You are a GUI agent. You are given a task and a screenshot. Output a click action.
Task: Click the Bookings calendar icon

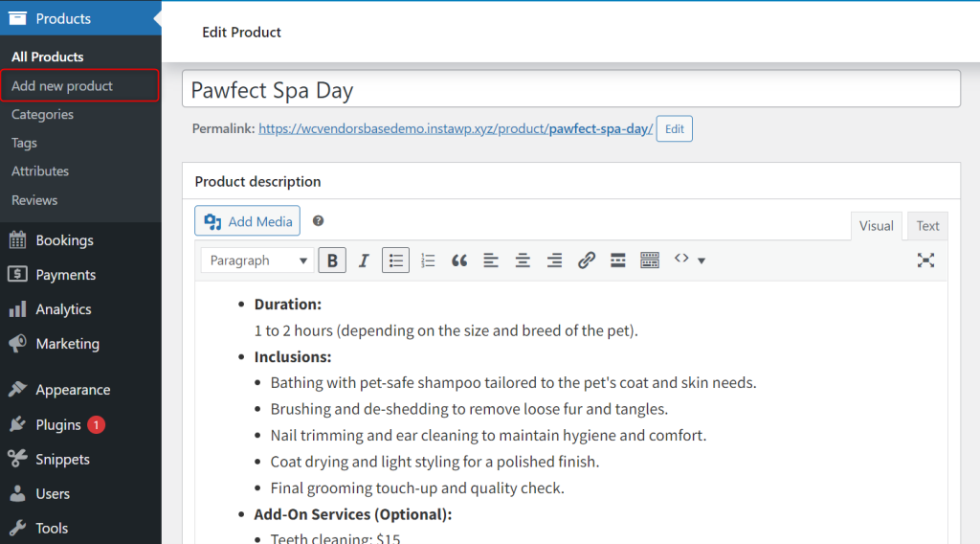[17, 240]
